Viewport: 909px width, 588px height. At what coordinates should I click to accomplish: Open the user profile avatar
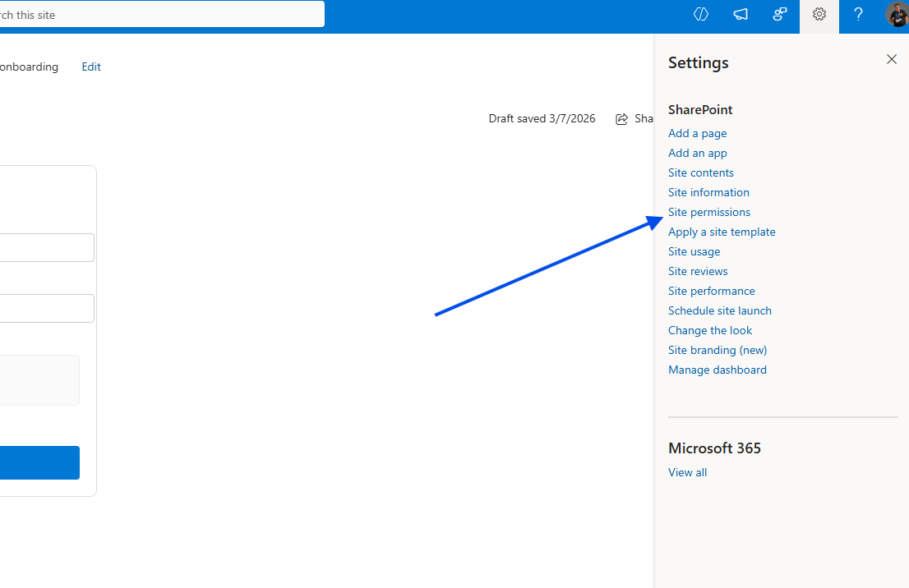pos(897,14)
